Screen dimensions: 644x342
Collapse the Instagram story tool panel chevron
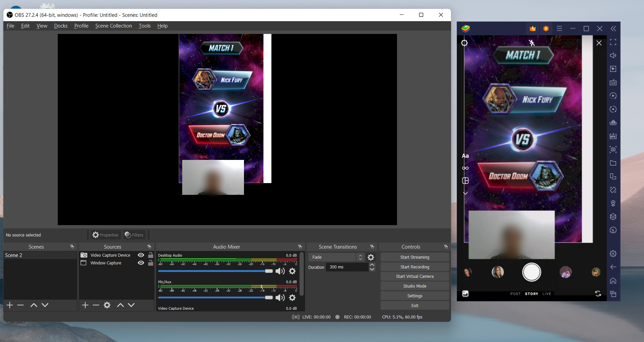465,193
